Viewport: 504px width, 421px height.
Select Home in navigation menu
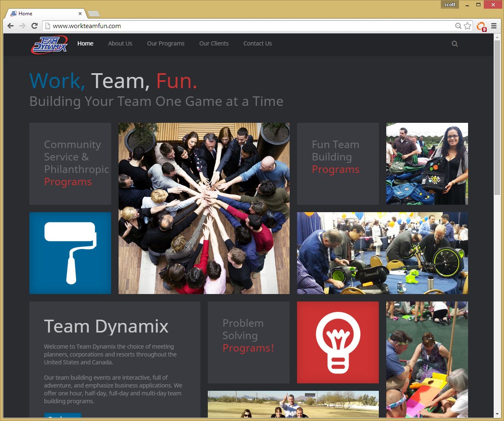86,43
